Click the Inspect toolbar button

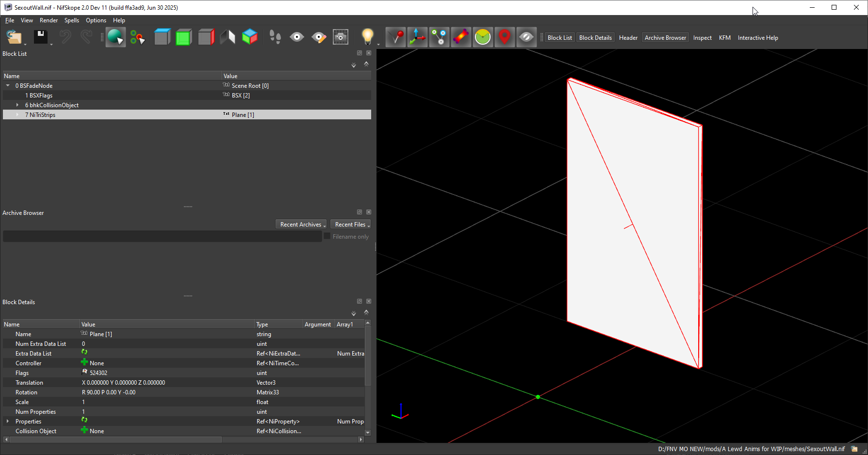(702, 38)
